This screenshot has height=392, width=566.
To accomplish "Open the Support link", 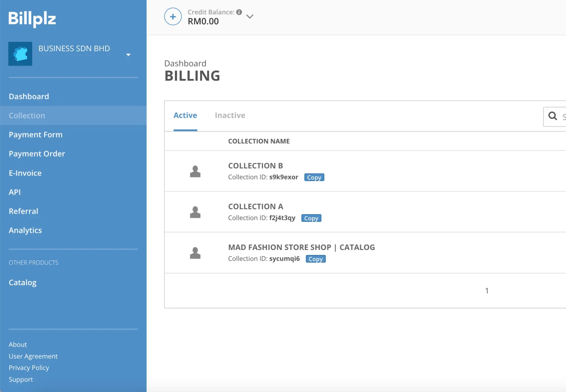I will tap(21, 380).
